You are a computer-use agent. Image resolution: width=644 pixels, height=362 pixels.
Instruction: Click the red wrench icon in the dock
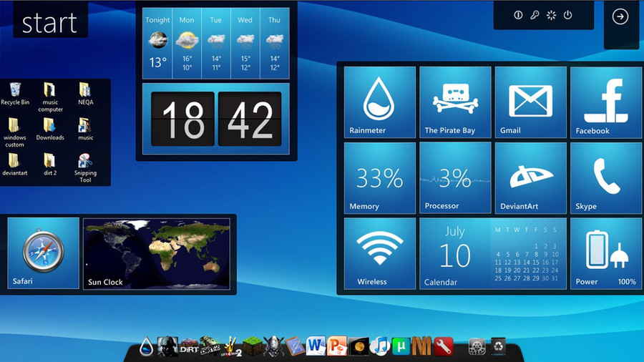click(x=443, y=347)
